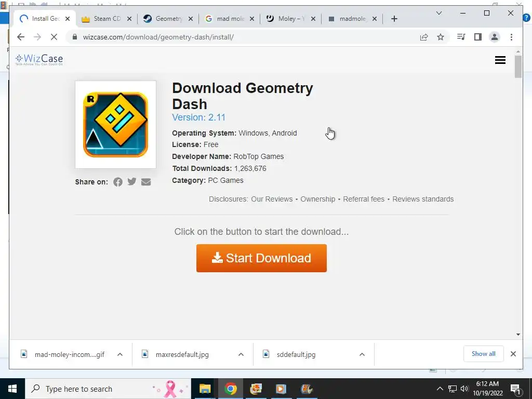This screenshot has height=399, width=532.
Task: Go back with the browser back arrow
Action: (21, 37)
